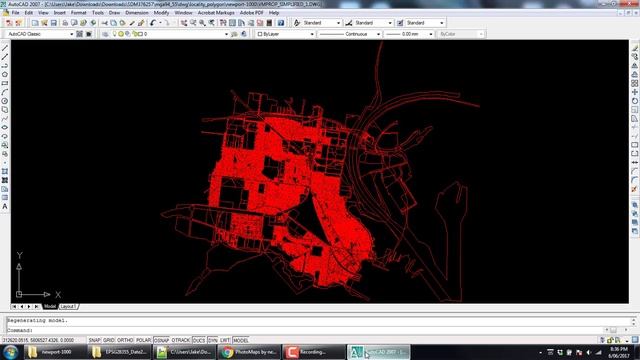Select the Rotate tool
The width and height of the screenshot is (640, 360).
click(635, 101)
